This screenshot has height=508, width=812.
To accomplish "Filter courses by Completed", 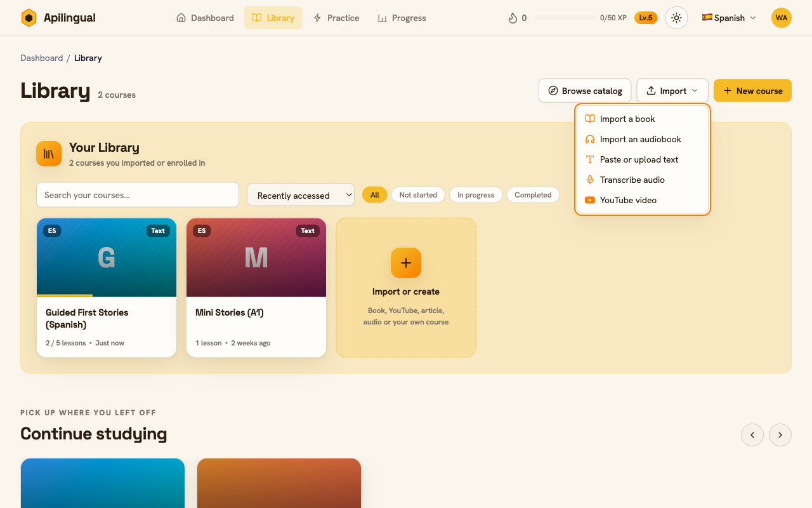I will 533,195.
